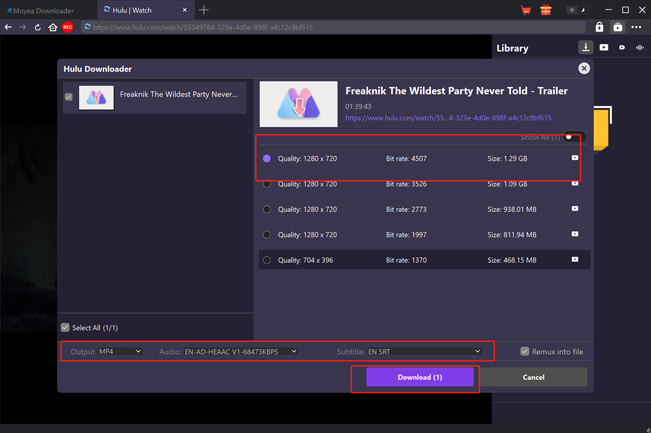The image size is (651, 433).
Task: Select quality option with bit rate 4507
Action: point(267,159)
